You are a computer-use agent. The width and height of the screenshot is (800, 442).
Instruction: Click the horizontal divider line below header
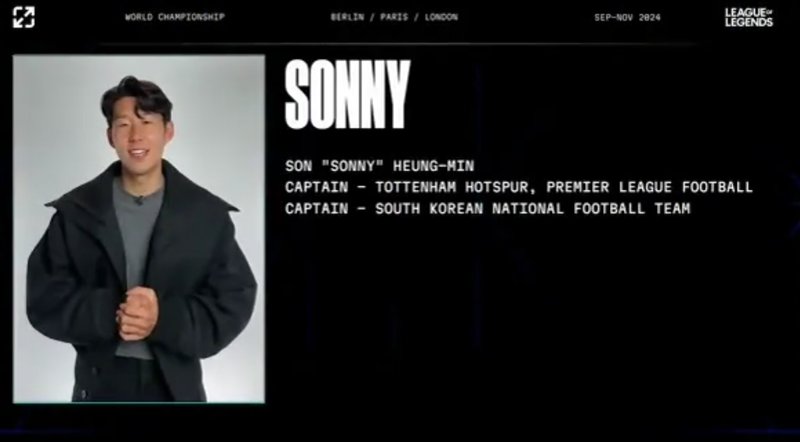click(398, 44)
